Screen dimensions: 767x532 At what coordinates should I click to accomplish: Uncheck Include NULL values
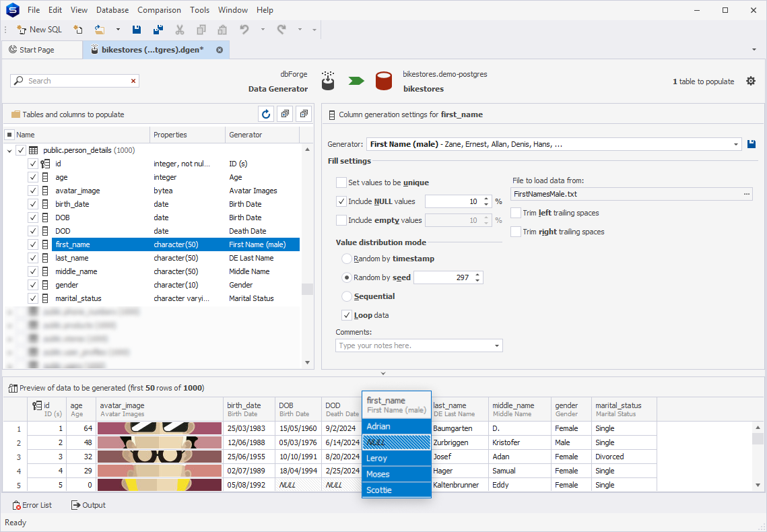[341, 201]
